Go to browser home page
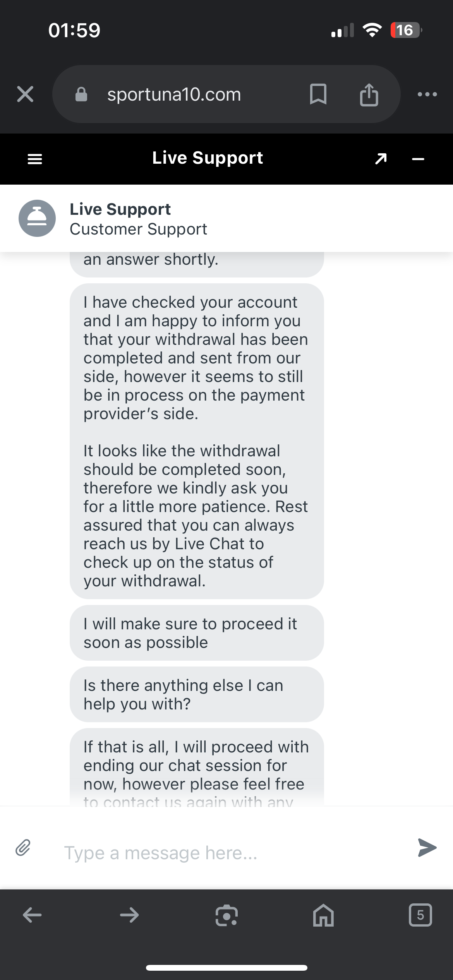The image size is (453, 980). pos(323,915)
